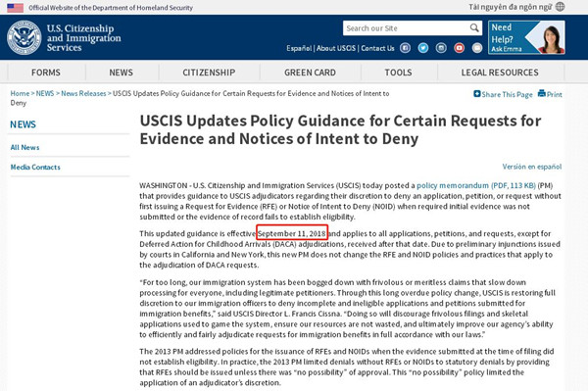Open the USCIS Instagram icon
The image size is (588, 391).
[441, 48]
